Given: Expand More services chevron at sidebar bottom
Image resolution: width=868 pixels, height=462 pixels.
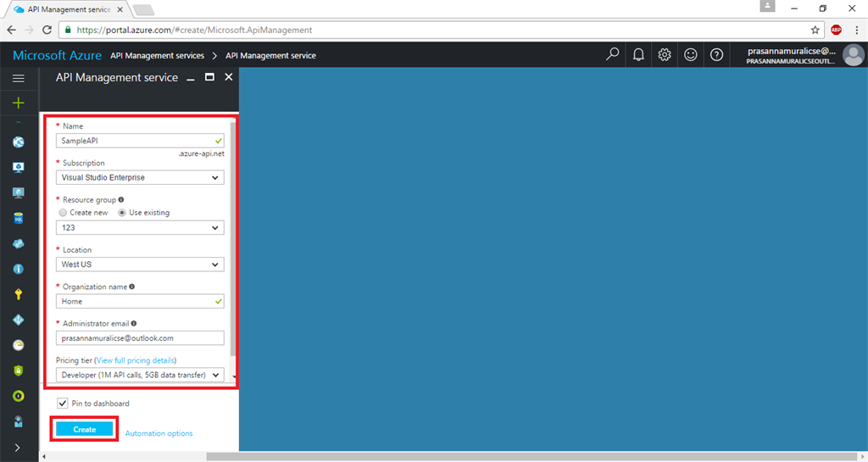Looking at the screenshot, I should 17,447.
